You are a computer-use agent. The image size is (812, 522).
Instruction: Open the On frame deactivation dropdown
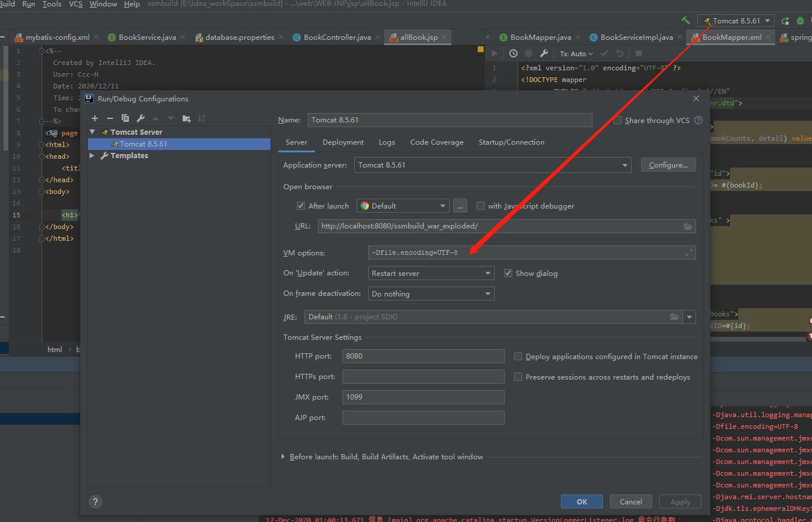tap(431, 294)
